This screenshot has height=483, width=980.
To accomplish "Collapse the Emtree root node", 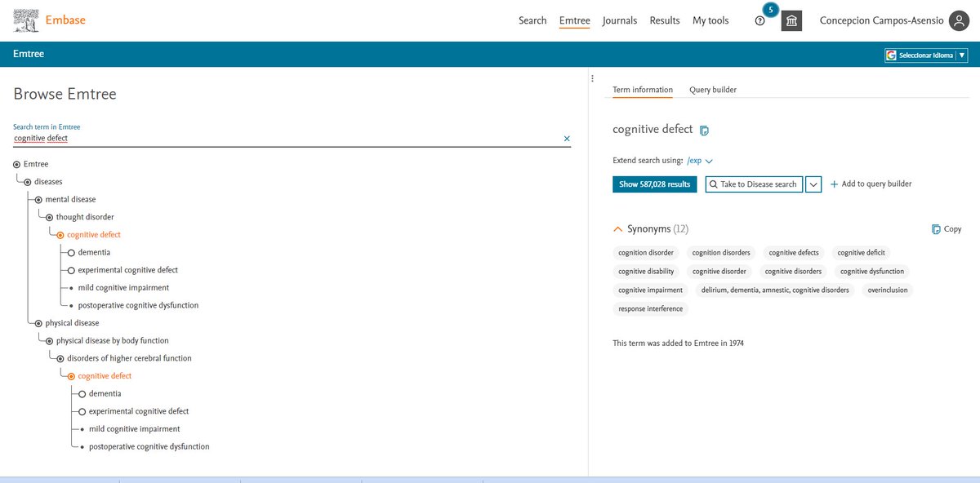I will coord(17,164).
